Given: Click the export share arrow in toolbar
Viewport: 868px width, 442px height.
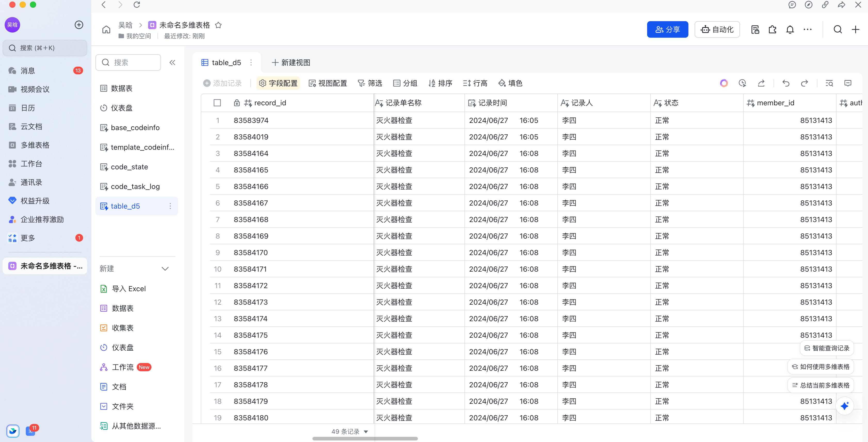Looking at the screenshot, I should pyautogui.click(x=761, y=83).
